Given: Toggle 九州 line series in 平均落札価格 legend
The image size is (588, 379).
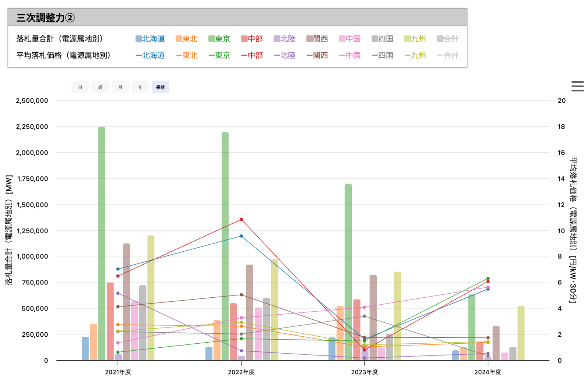Looking at the screenshot, I should tap(415, 55).
